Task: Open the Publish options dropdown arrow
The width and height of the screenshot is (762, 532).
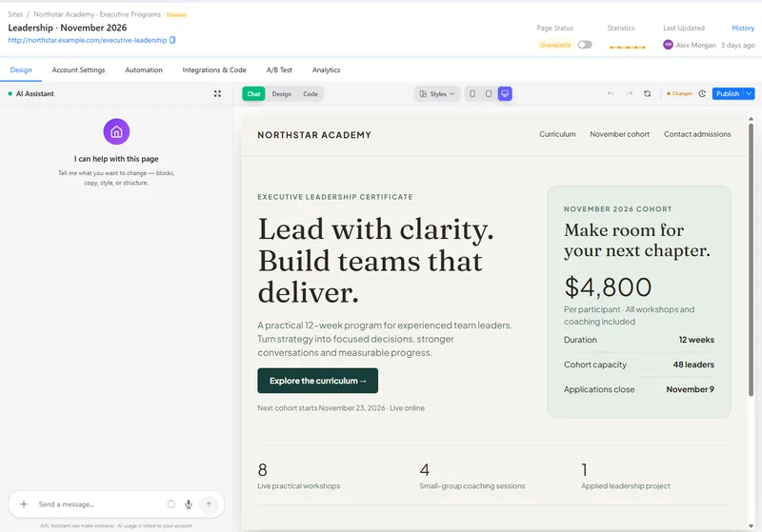Action: tap(749, 93)
